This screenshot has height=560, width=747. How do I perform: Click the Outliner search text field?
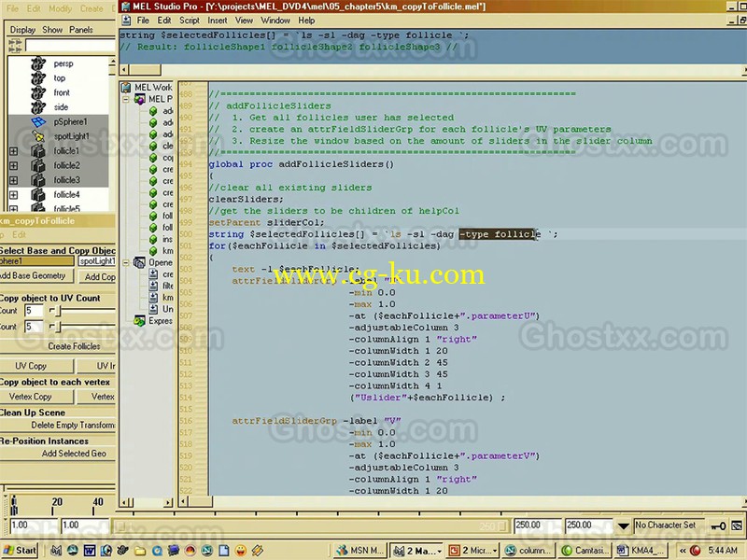pyautogui.click(x=71, y=45)
